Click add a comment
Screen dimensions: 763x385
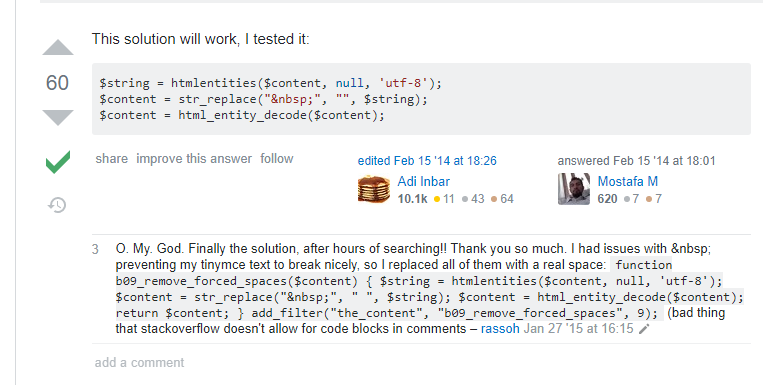[x=139, y=363]
